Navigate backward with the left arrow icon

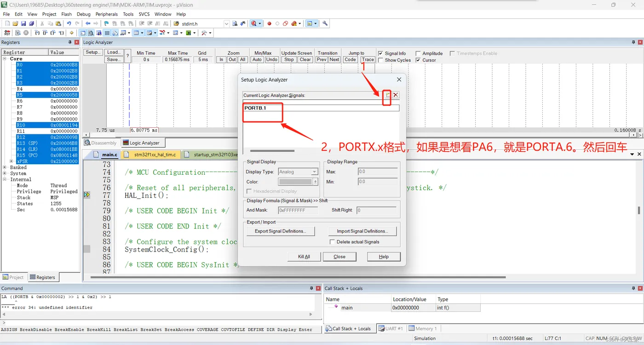tap(88, 23)
